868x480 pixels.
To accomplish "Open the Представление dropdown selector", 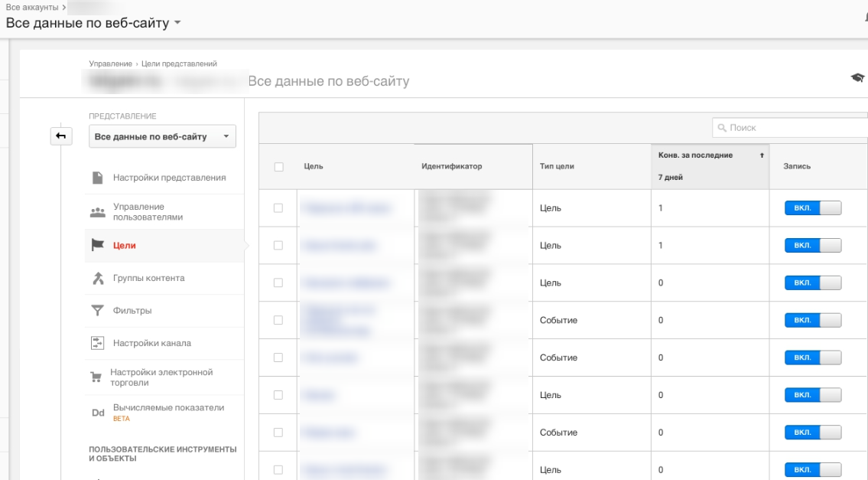I will 162,136.
